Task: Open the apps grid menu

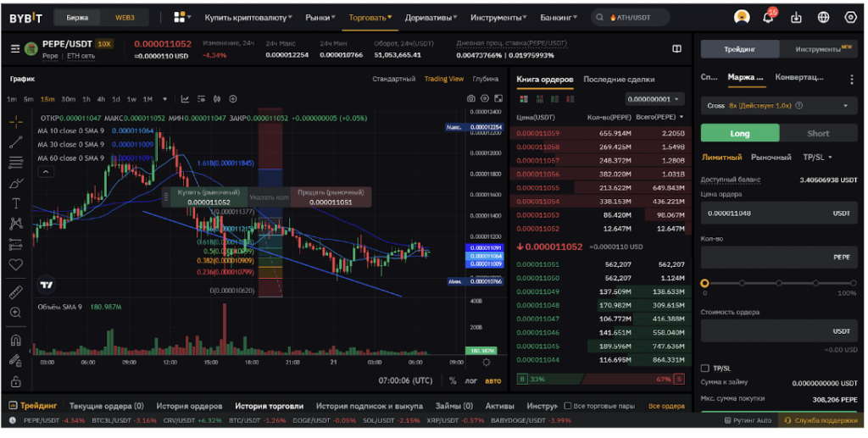Action: pyautogui.click(x=180, y=17)
